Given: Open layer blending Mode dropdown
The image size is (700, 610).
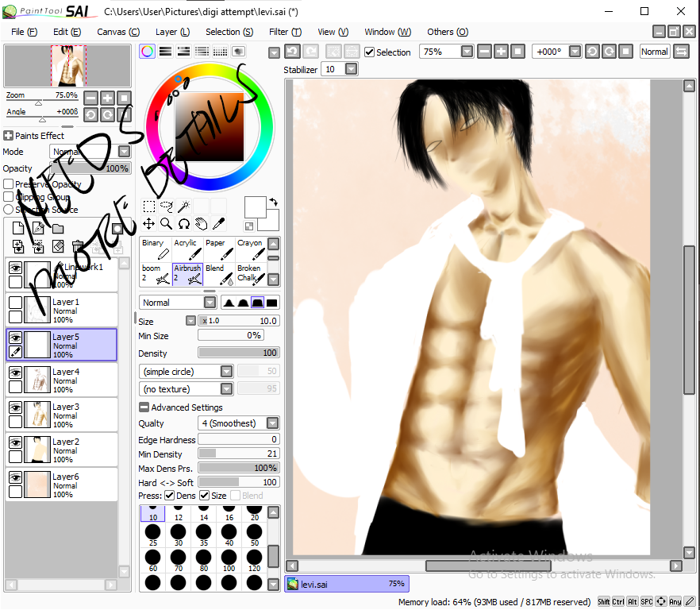Looking at the screenshot, I should pos(124,152).
